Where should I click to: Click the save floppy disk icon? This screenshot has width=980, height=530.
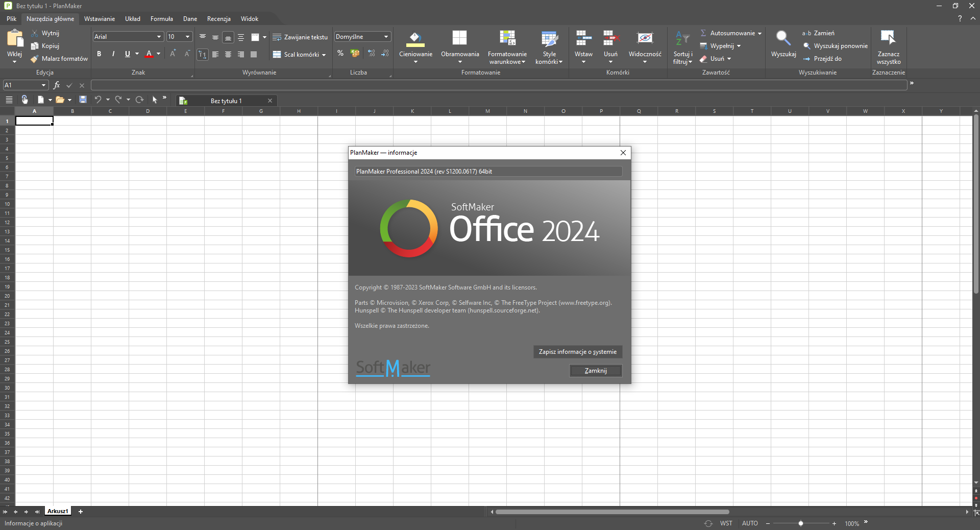point(83,100)
